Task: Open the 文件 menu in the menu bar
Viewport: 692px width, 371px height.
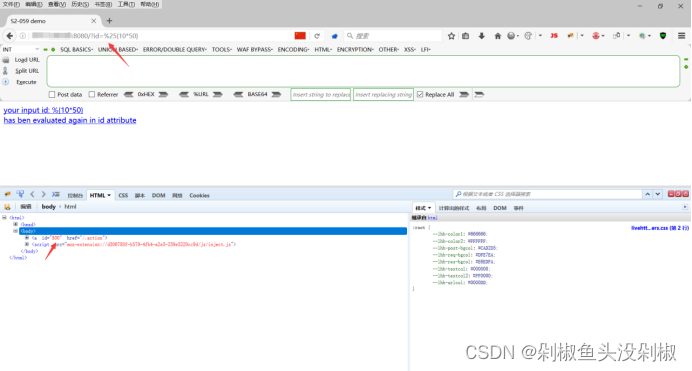Action: click(11, 4)
